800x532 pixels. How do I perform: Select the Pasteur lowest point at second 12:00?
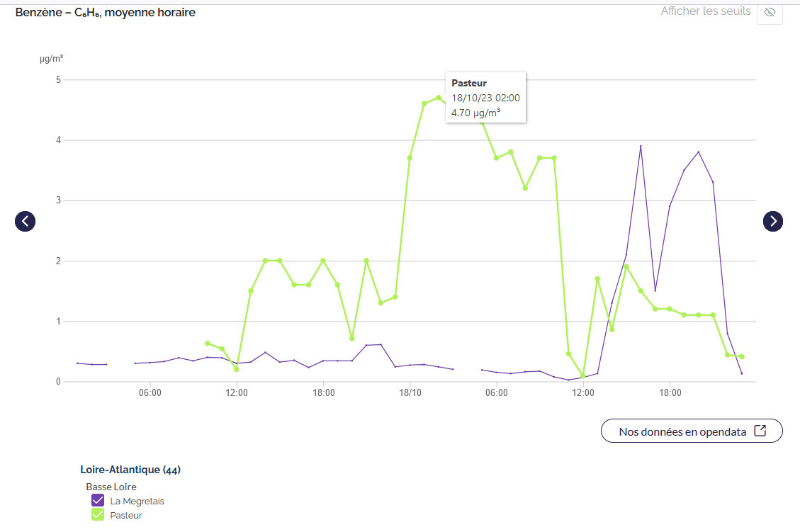[583, 376]
